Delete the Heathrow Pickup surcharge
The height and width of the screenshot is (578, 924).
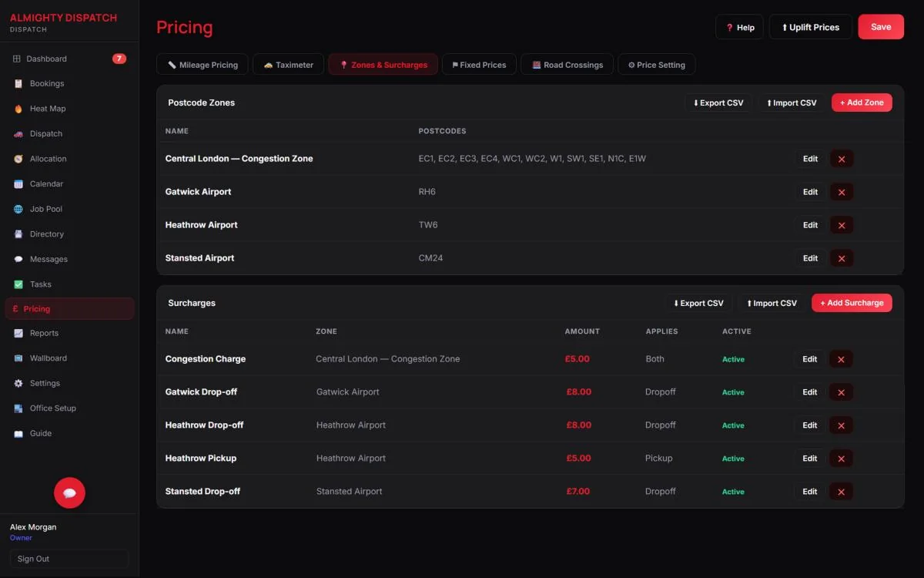pyautogui.click(x=841, y=459)
